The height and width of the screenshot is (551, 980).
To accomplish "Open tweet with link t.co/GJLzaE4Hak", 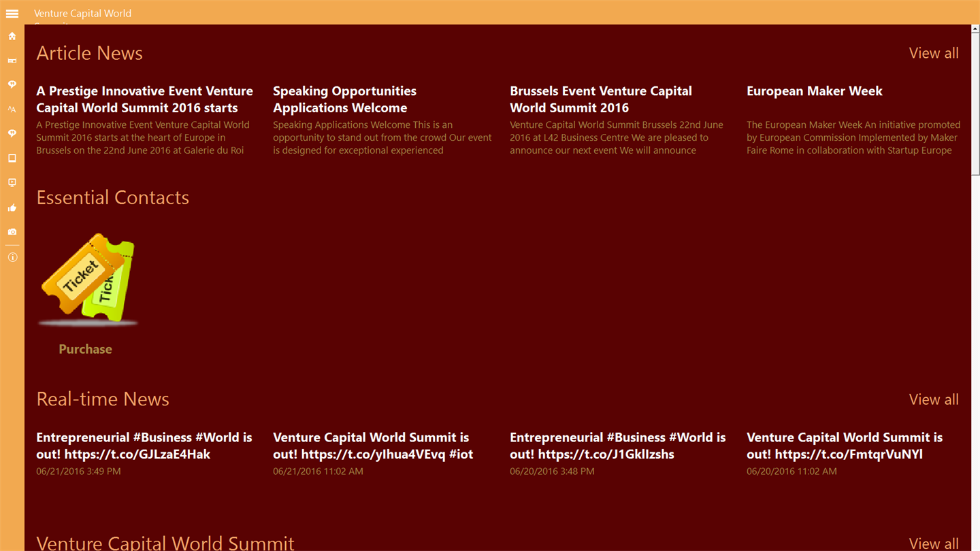I will point(144,446).
